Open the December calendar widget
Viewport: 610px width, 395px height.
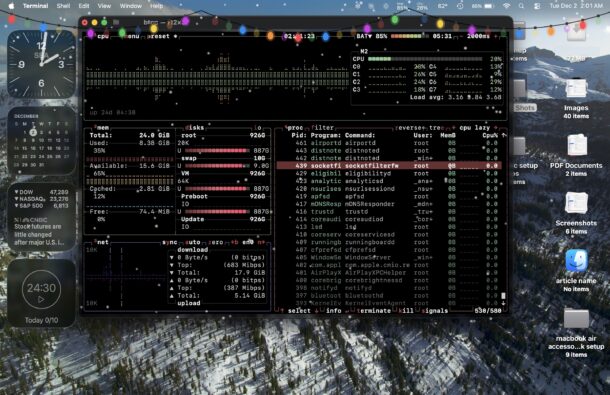tap(41, 141)
